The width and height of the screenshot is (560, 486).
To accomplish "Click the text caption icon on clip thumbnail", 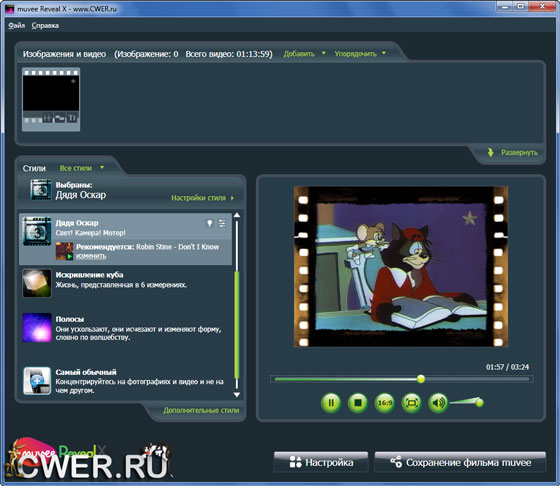I will (72, 118).
